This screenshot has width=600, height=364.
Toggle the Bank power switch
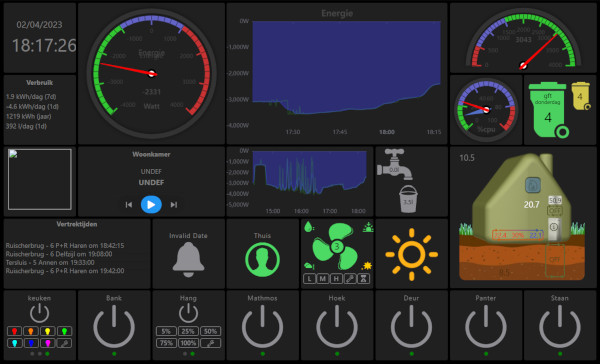tap(114, 327)
